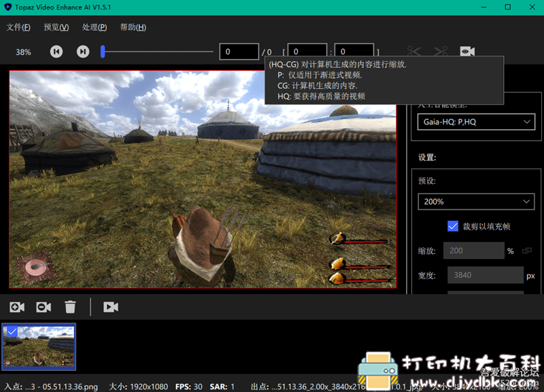Click the 38% zoom level label

point(23,52)
